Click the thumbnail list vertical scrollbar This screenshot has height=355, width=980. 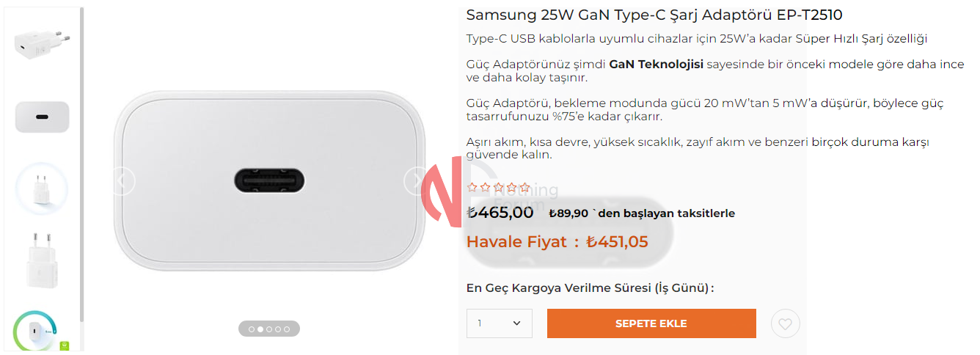(82, 165)
